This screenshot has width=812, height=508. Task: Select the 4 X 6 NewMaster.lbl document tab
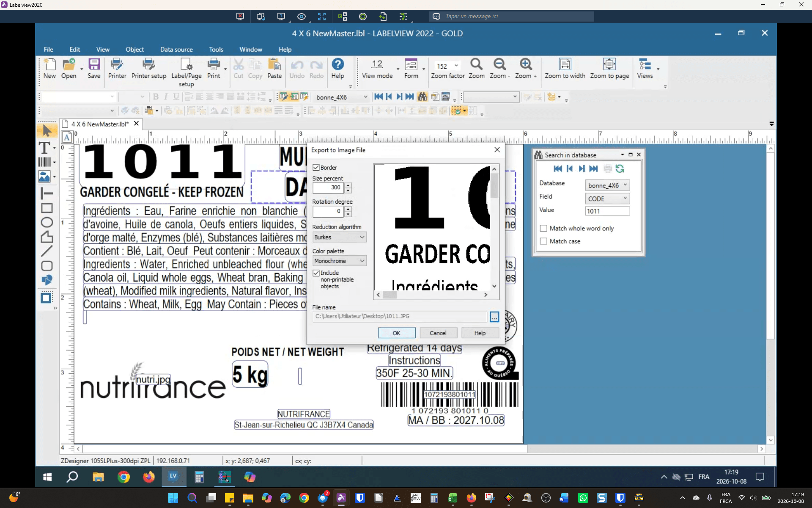click(x=100, y=124)
